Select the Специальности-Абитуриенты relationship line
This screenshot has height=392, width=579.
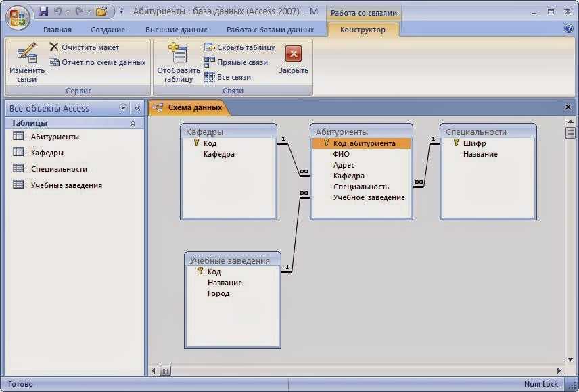[427, 165]
